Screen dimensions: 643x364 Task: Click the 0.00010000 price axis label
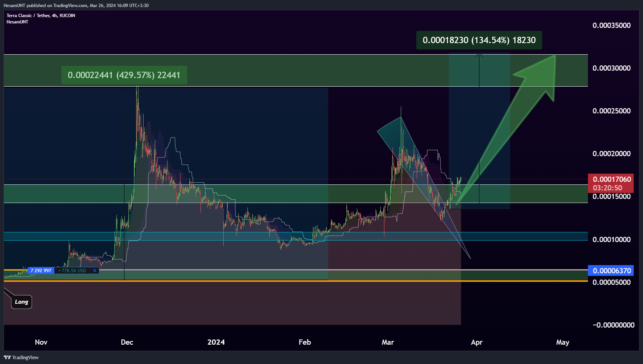(x=612, y=239)
